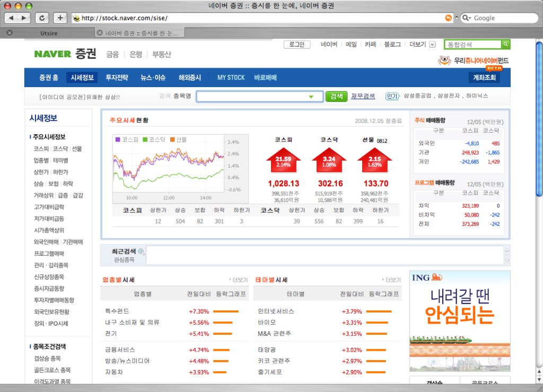Click the 코스닥 red up arrow showing 3.24
The height and width of the screenshot is (392, 543).
point(329,160)
